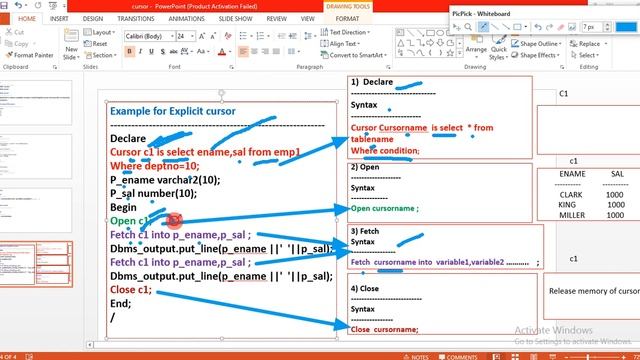
Task: Select the eraser in PicPick Whiteboard
Action: (561, 27)
